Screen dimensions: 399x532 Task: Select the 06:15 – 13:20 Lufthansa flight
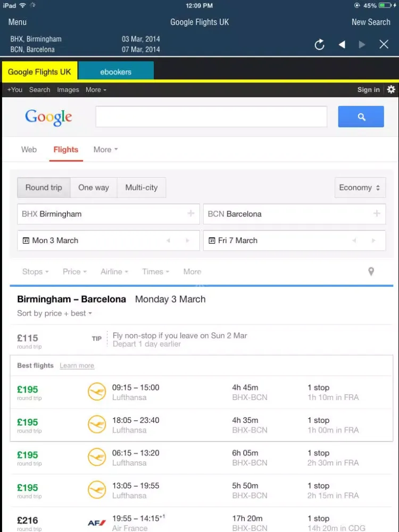(202, 458)
